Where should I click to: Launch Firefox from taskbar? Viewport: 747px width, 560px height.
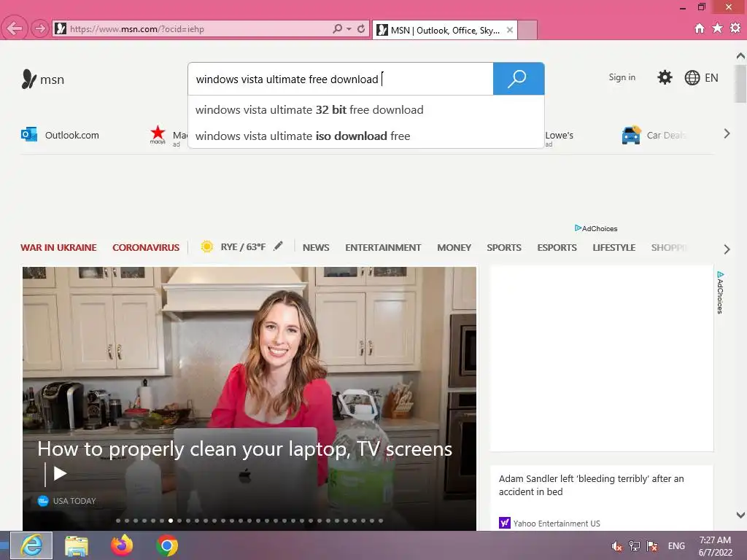[x=122, y=545]
